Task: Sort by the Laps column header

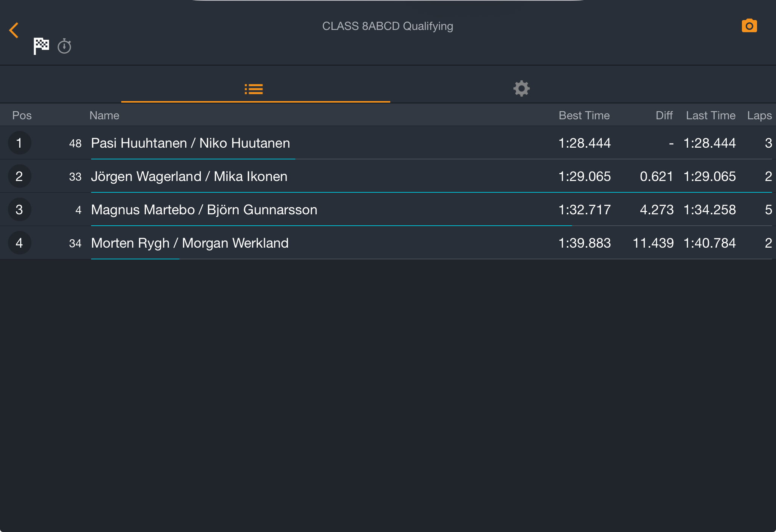Action: (759, 115)
